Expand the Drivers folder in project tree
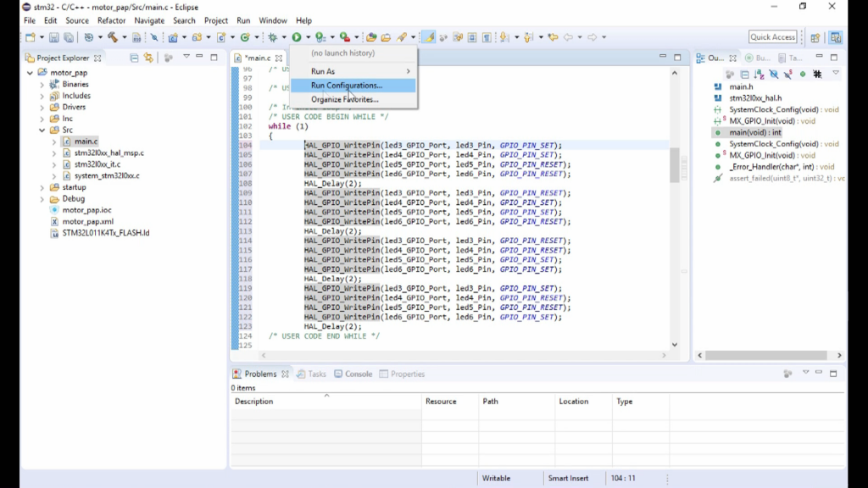Image resolution: width=868 pixels, height=488 pixels. tap(42, 108)
